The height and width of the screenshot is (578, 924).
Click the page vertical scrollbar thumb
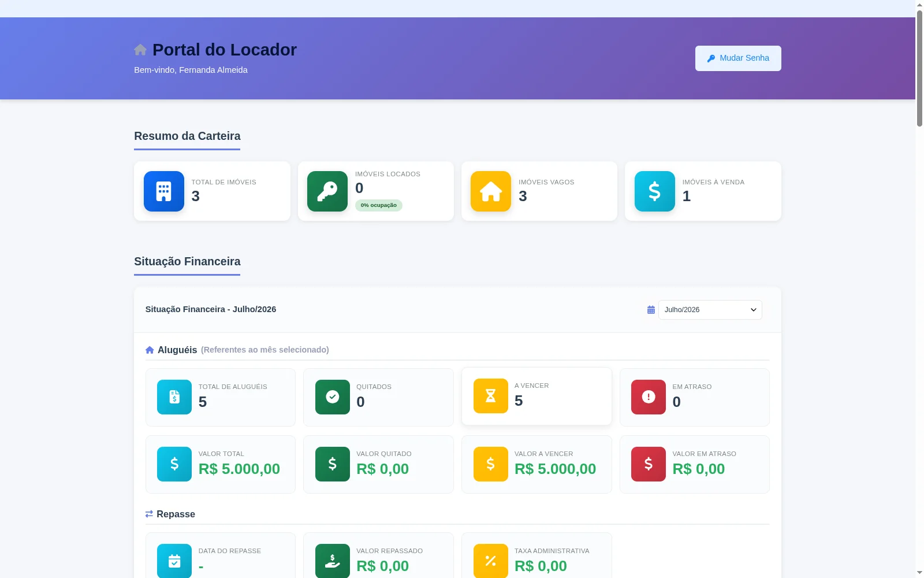pyautogui.click(x=919, y=68)
